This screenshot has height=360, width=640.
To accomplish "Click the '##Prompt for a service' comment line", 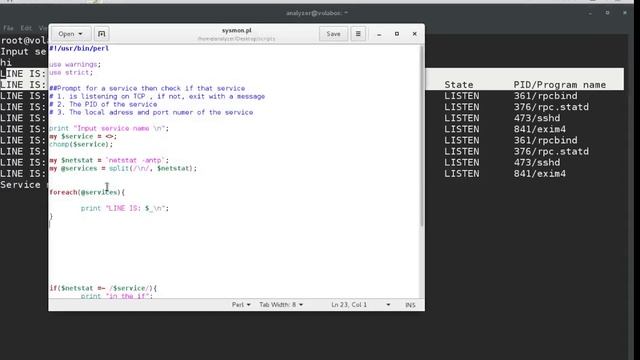I will click(x=147, y=88).
